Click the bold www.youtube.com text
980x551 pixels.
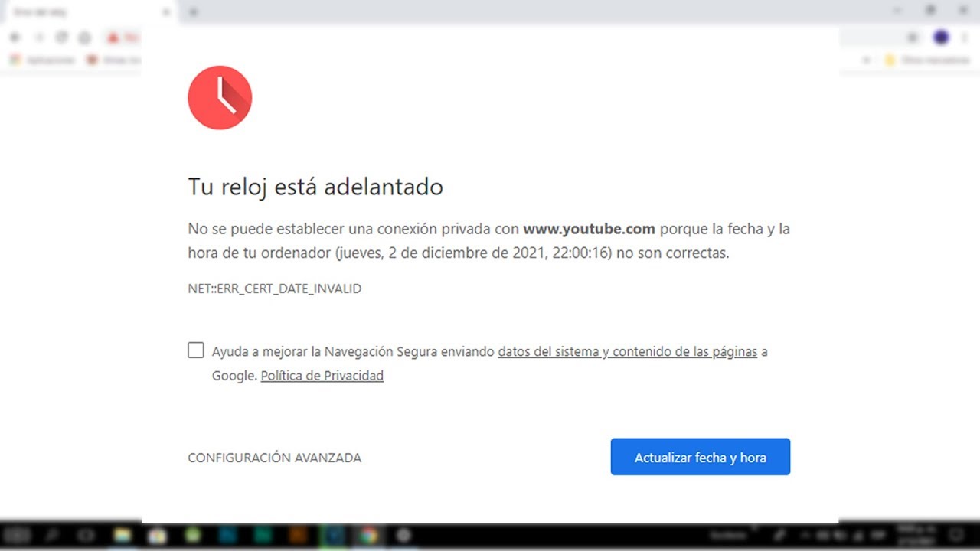pos(589,228)
